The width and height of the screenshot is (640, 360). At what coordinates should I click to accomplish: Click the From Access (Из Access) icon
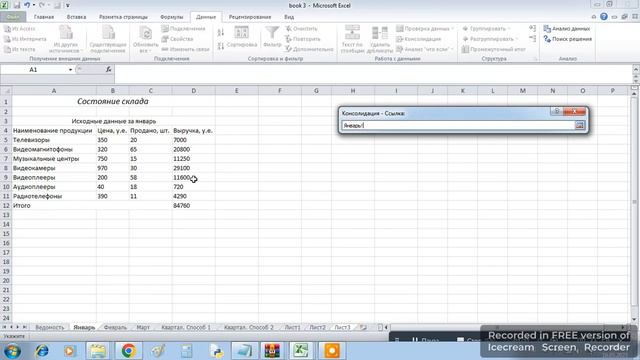(x=7, y=29)
